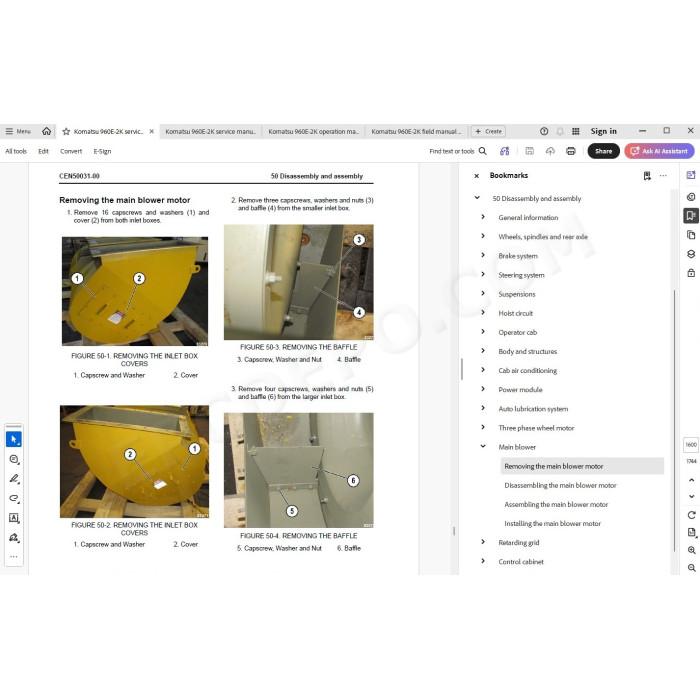Choose the Add text box tool
The image size is (700, 700).
tap(14, 518)
